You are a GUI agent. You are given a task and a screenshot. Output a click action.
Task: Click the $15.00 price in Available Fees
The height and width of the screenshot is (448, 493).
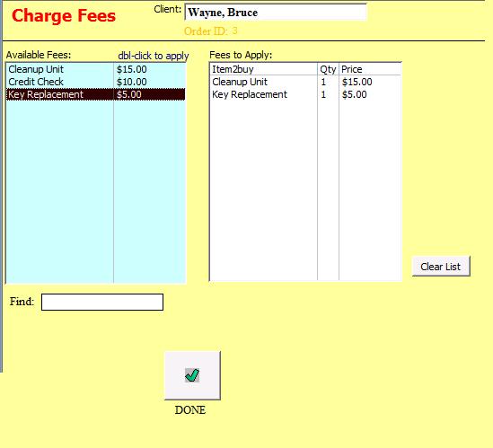132,69
